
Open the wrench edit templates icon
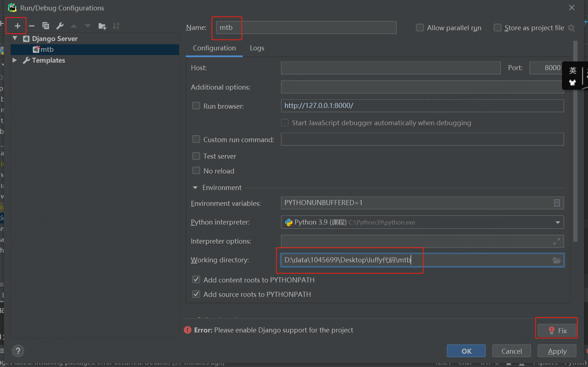[60, 26]
